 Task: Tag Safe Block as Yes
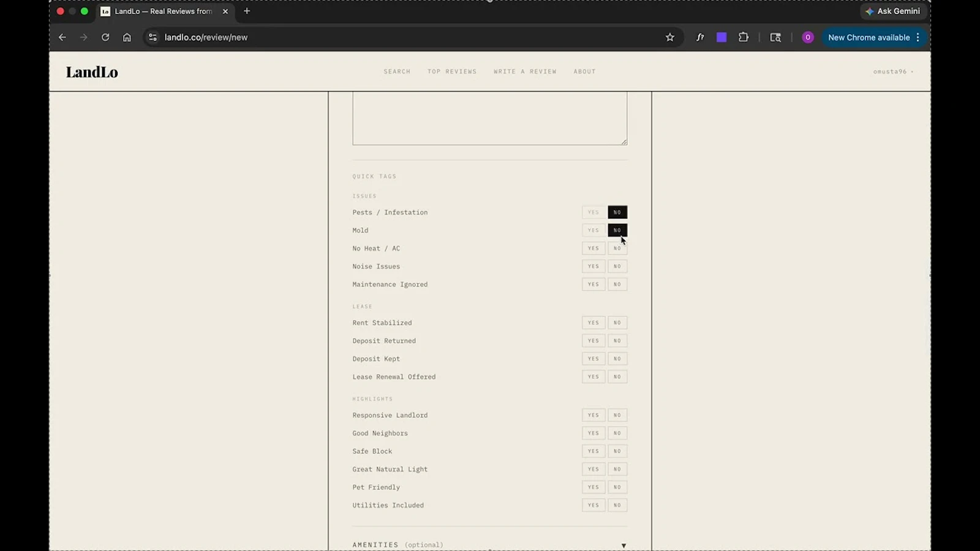[593, 451]
